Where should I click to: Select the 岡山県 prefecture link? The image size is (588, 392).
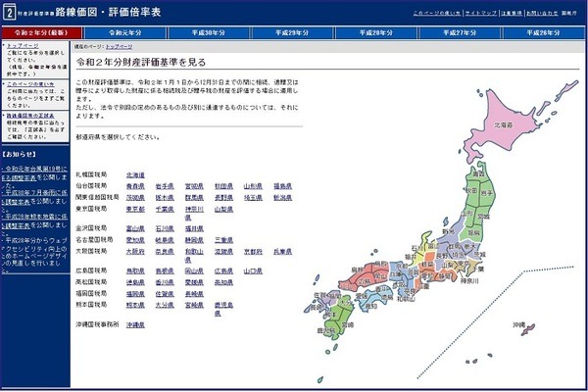click(194, 270)
